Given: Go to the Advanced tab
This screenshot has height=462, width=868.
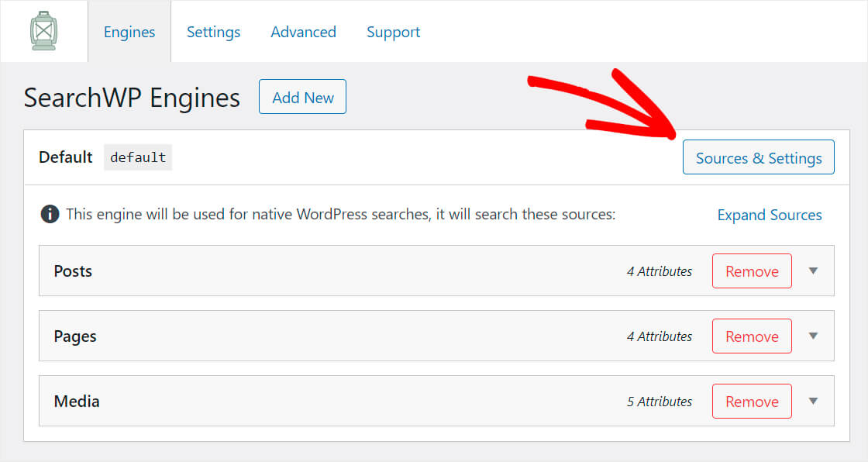Looking at the screenshot, I should tap(303, 32).
